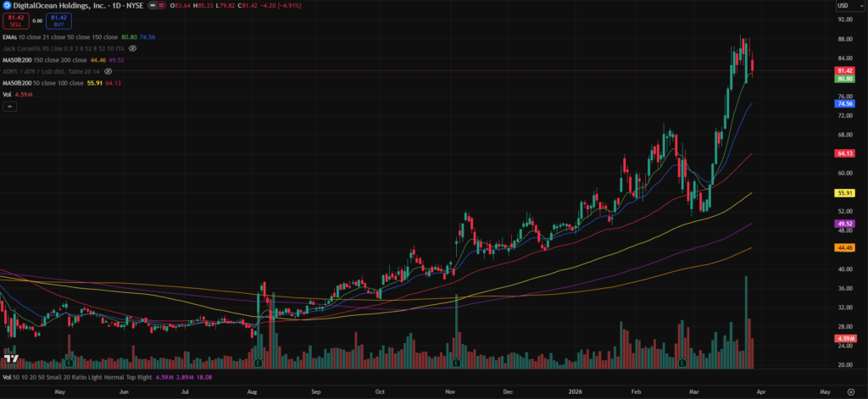Show the Jack Corsellis RS Line indicator
The height and width of the screenshot is (399, 868).
click(x=132, y=49)
